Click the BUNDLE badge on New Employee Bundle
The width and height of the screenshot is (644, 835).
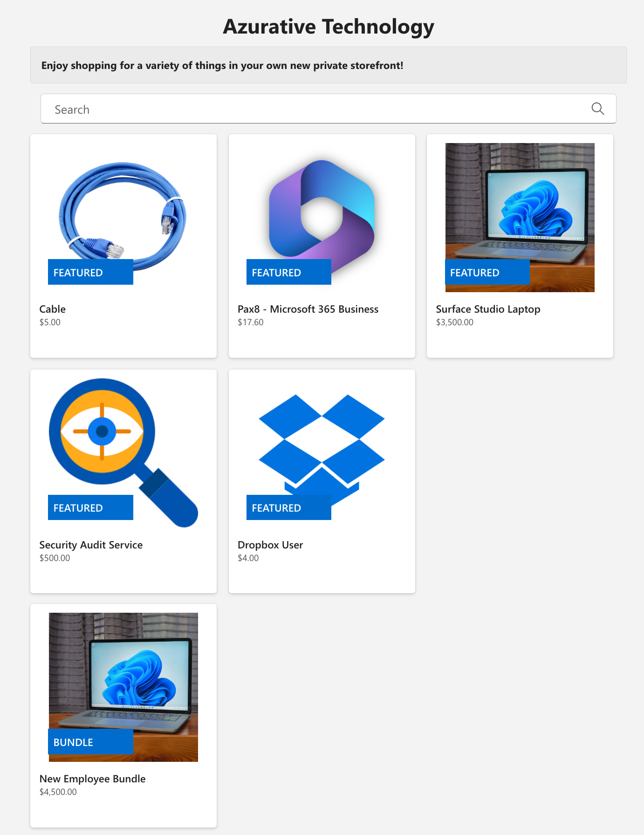click(x=90, y=742)
